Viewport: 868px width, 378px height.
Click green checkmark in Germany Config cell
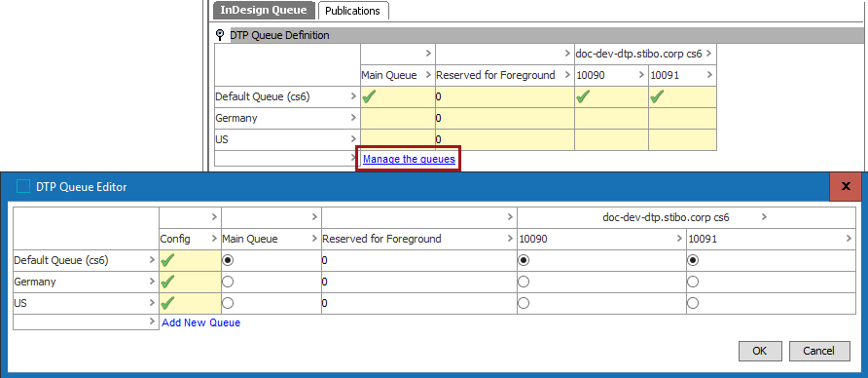coord(167,283)
